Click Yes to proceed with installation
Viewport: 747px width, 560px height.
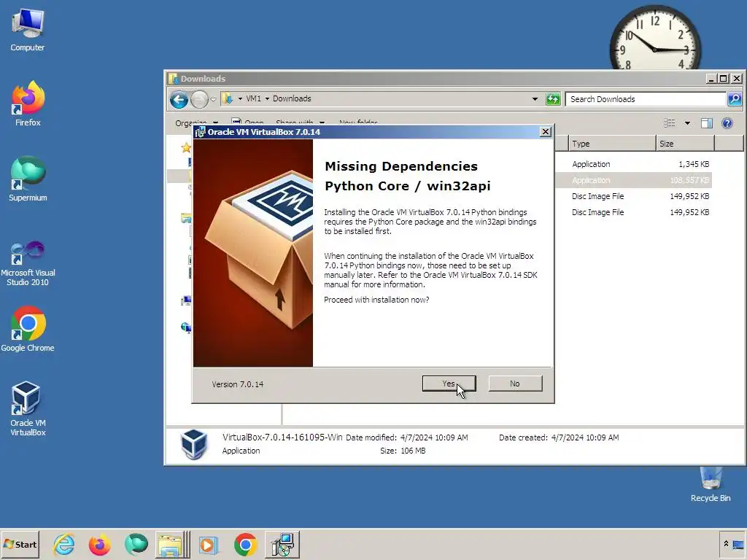[x=449, y=384]
